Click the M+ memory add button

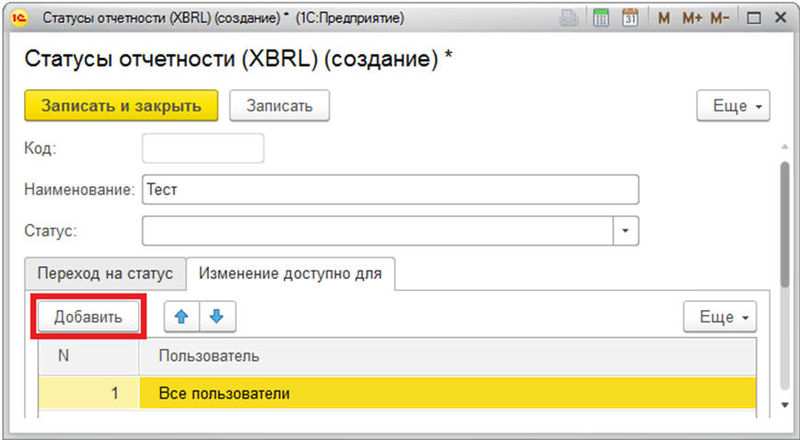692,18
